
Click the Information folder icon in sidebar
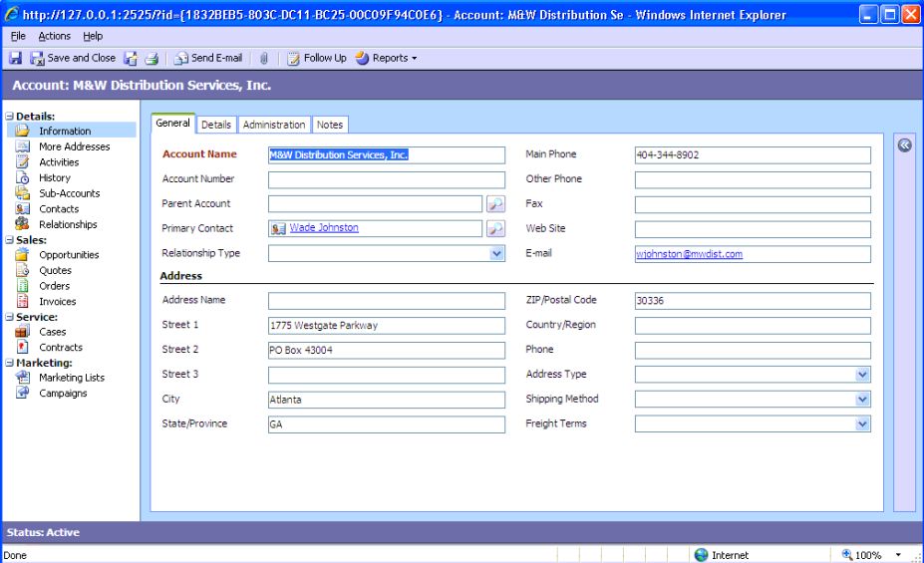[x=22, y=131]
